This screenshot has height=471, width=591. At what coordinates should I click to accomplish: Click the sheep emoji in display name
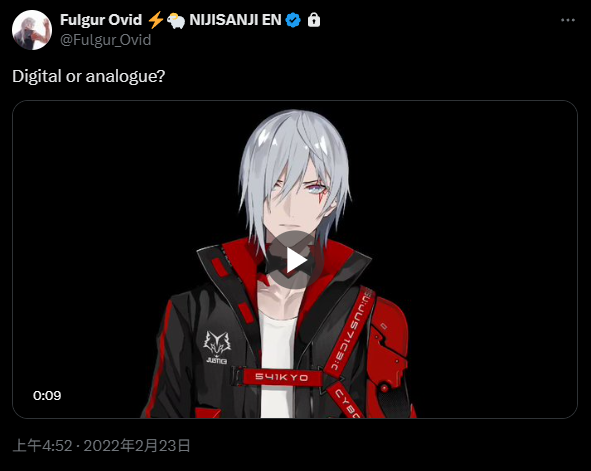[176, 21]
